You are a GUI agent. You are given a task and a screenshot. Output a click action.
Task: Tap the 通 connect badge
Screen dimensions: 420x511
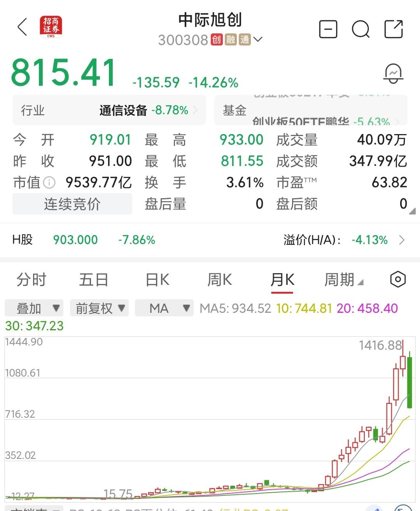point(245,40)
